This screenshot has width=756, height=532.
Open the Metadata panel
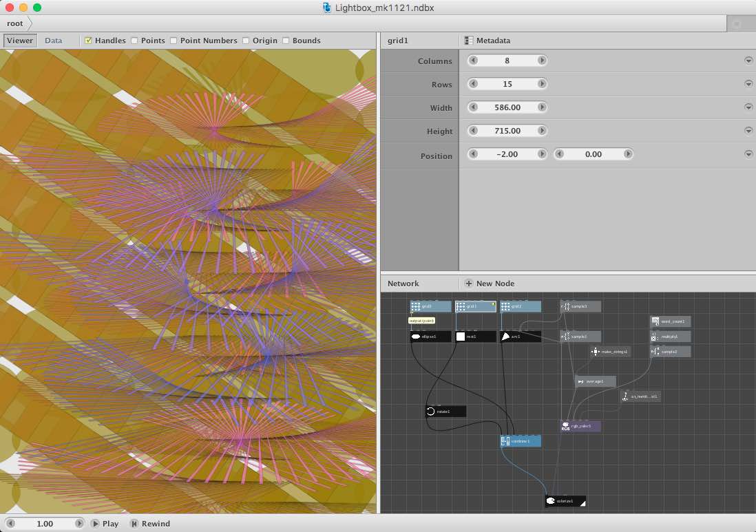coord(487,41)
